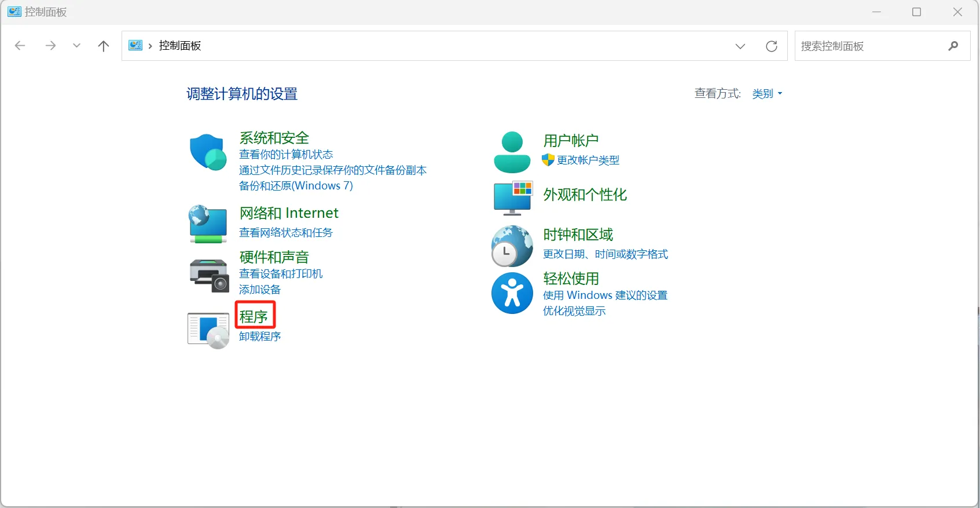Minimize the 控制面板 window
Screen dimensions: 980x508
tap(876, 12)
